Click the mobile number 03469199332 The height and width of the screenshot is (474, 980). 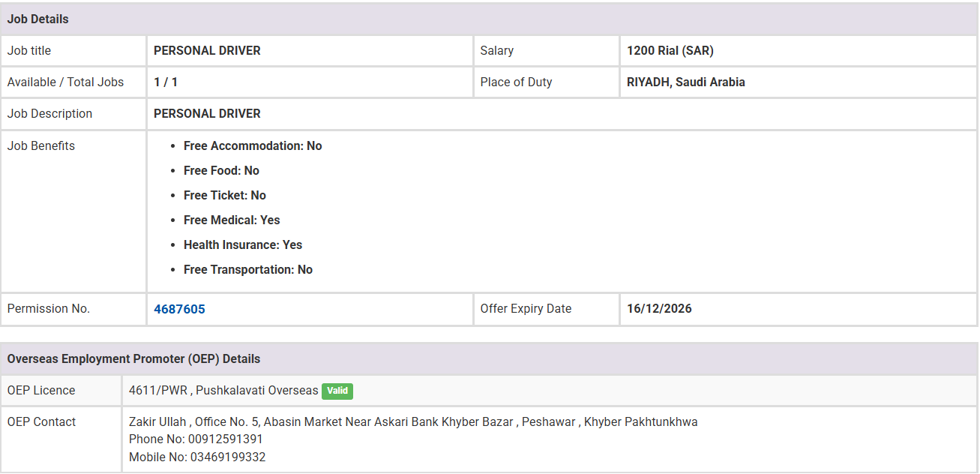228,457
